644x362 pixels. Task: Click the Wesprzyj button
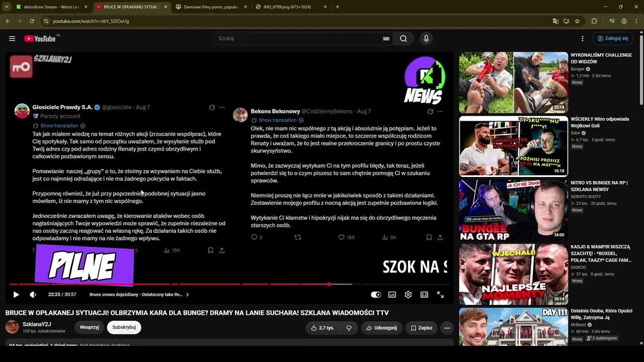coord(90,327)
